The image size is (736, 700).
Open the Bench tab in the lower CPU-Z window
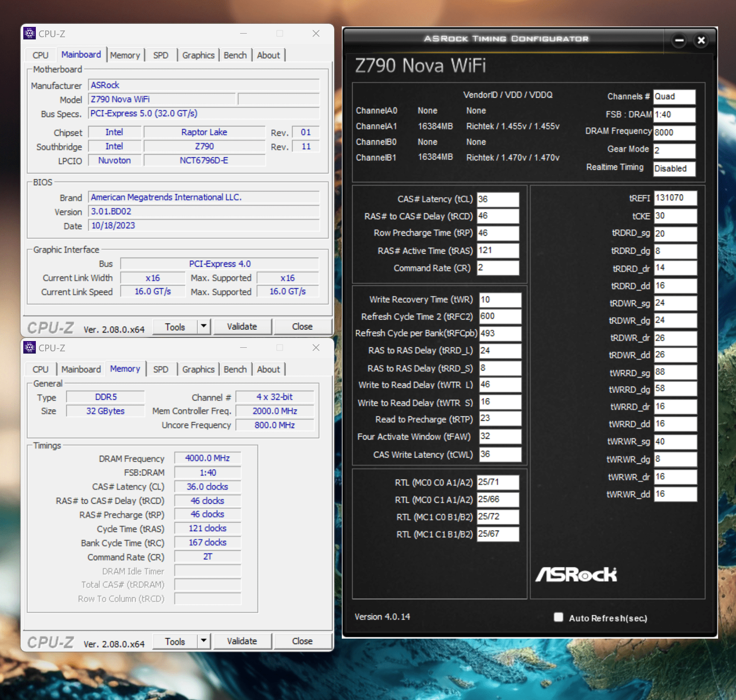[235, 369]
